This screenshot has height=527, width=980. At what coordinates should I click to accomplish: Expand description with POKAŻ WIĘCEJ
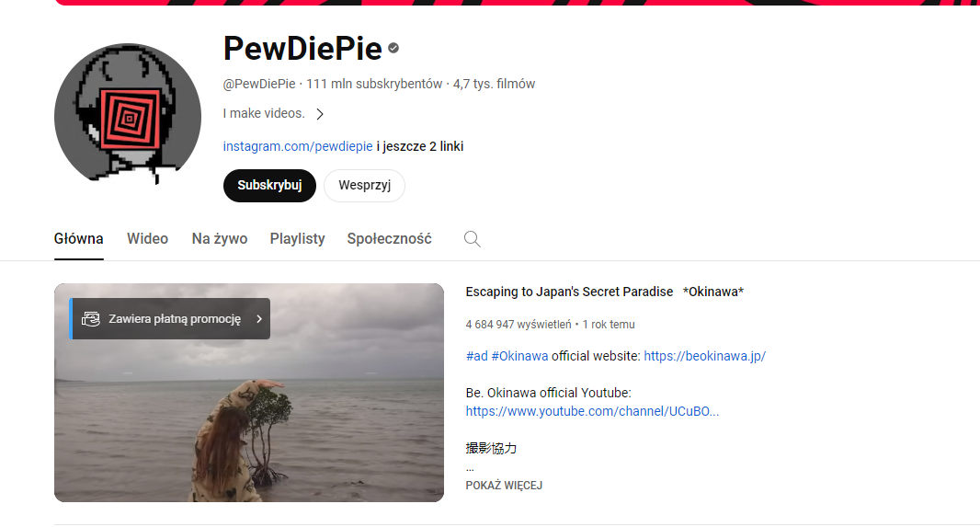pos(504,485)
